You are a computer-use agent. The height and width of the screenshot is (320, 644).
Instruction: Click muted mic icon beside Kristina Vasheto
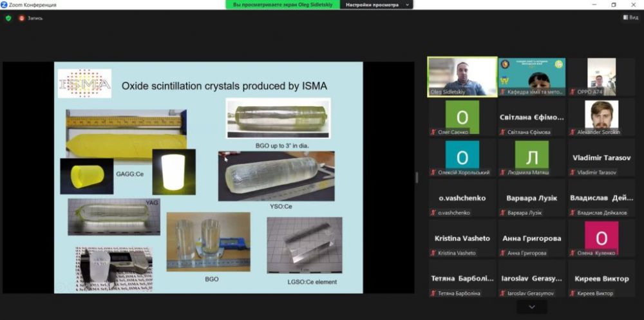tap(433, 253)
